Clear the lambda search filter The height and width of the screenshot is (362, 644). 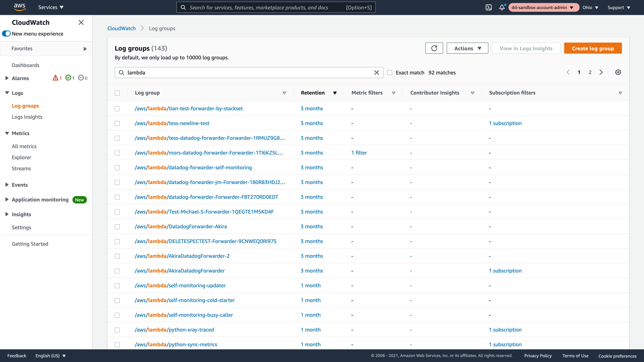coord(377,72)
